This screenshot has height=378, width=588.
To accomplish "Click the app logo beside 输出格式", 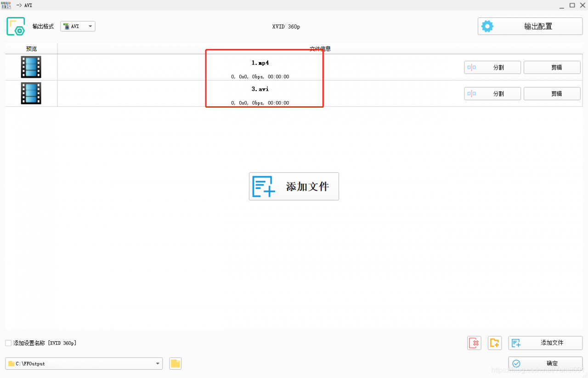I will (16, 26).
